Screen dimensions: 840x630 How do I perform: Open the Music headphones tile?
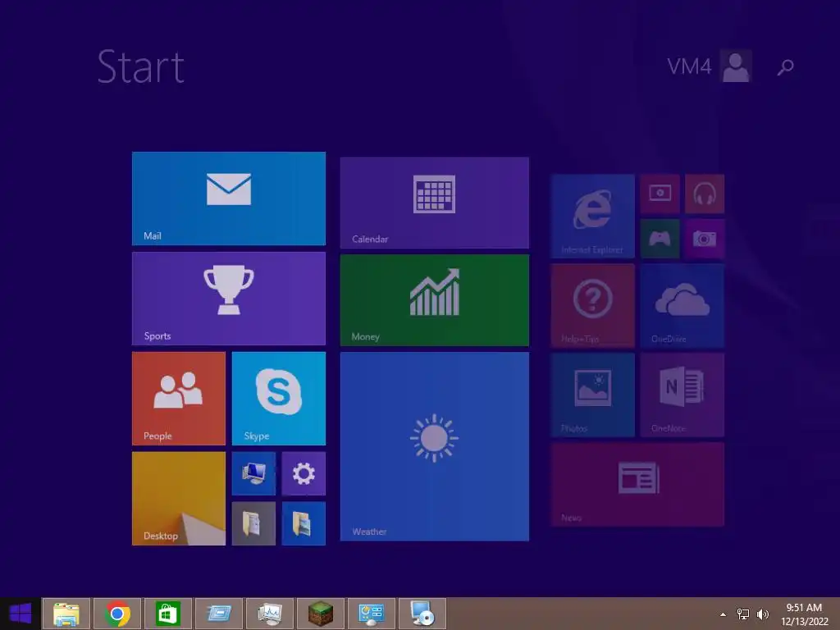(705, 194)
